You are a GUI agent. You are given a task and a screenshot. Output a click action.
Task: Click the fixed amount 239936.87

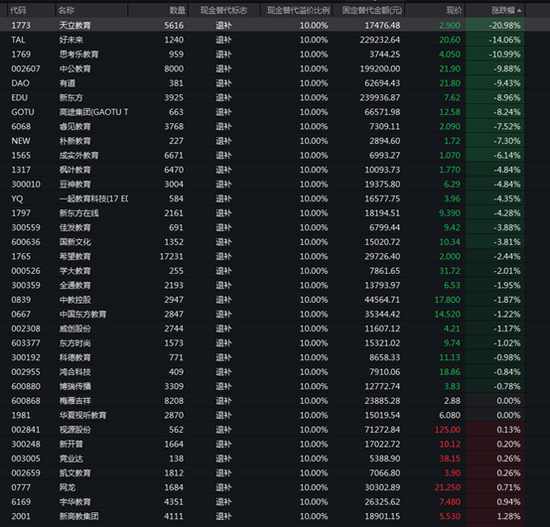[380, 97]
